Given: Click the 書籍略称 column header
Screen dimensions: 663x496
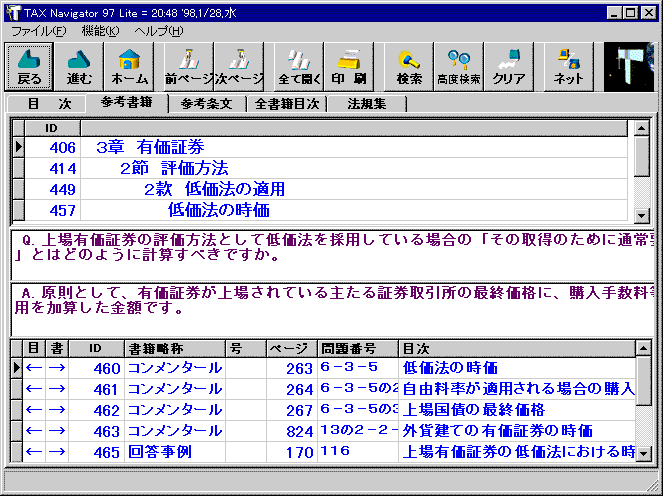Looking at the screenshot, I should [x=175, y=349].
